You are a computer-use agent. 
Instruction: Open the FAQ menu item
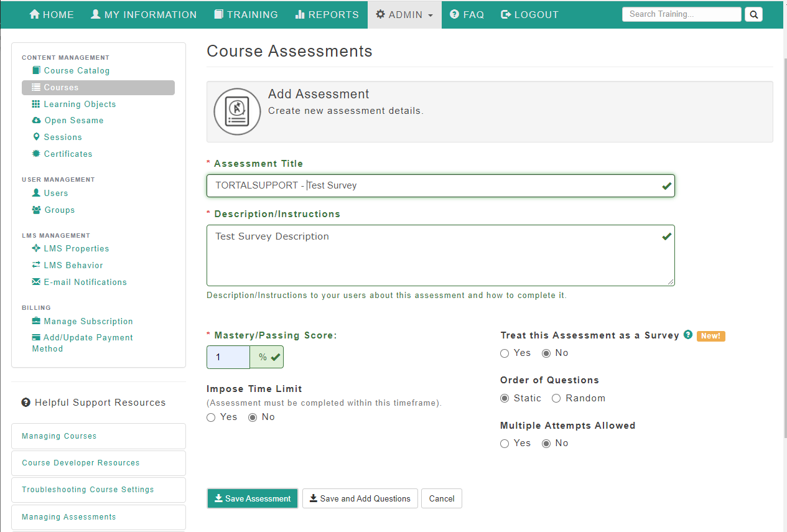[467, 14]
